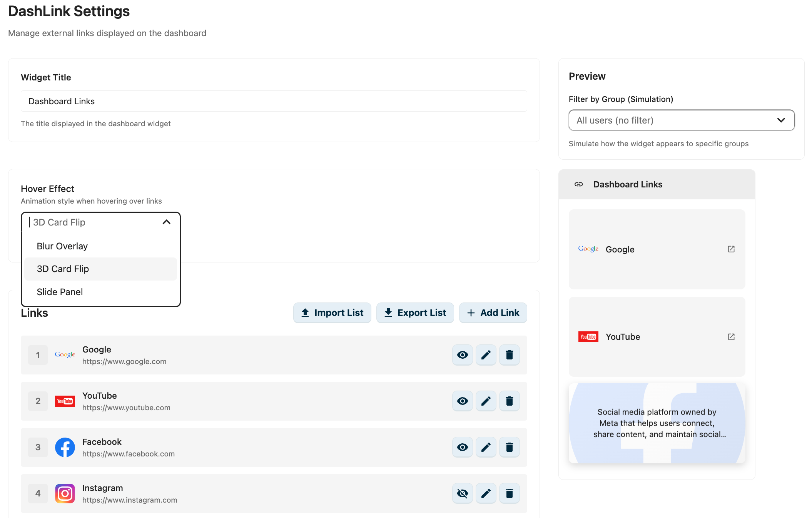Open the Filter by Group dropdown
Viewport: 812px width, 518px height.
681,120
